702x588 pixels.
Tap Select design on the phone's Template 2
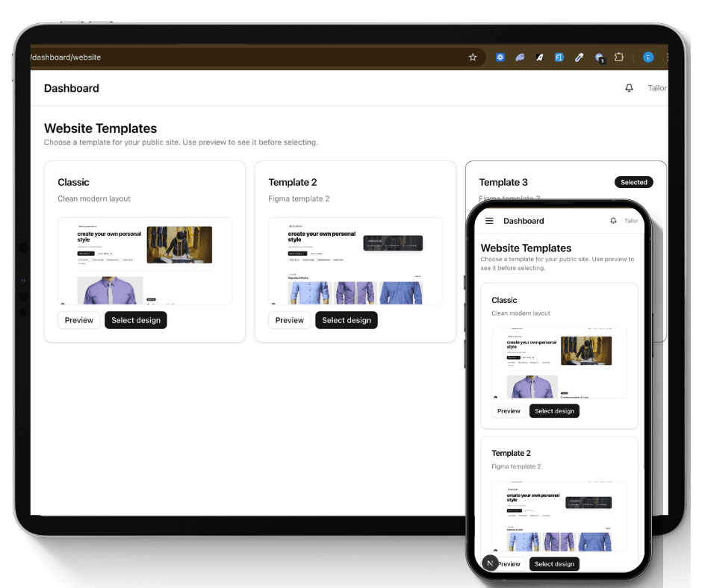pyautogui.click(x=554, y=563)
